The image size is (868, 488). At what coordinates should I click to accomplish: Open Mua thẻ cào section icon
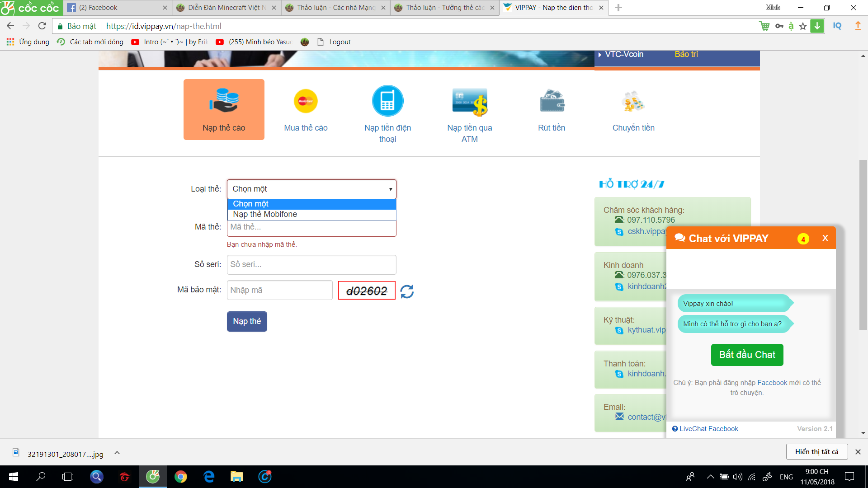point(306,101)
